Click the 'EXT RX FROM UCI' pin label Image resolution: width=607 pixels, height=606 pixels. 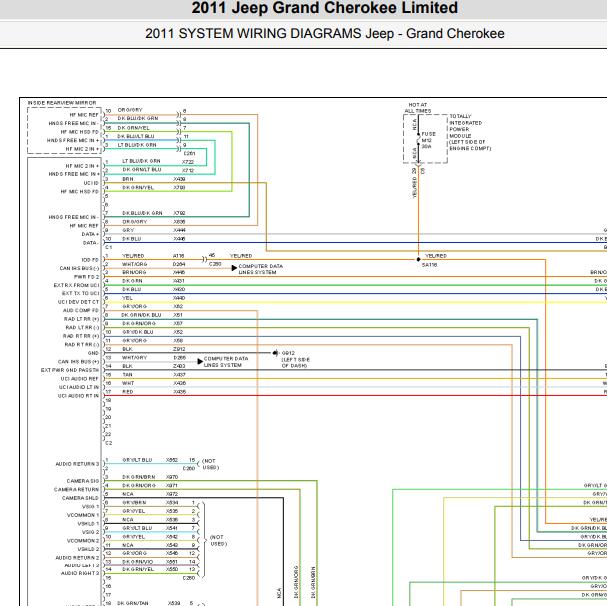point(77,285)
